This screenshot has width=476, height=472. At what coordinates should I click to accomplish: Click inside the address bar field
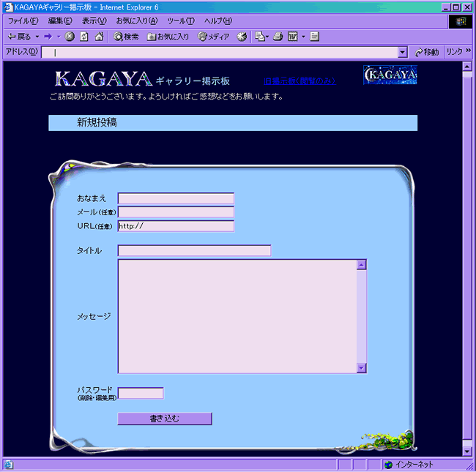click(x=220, y=52)
